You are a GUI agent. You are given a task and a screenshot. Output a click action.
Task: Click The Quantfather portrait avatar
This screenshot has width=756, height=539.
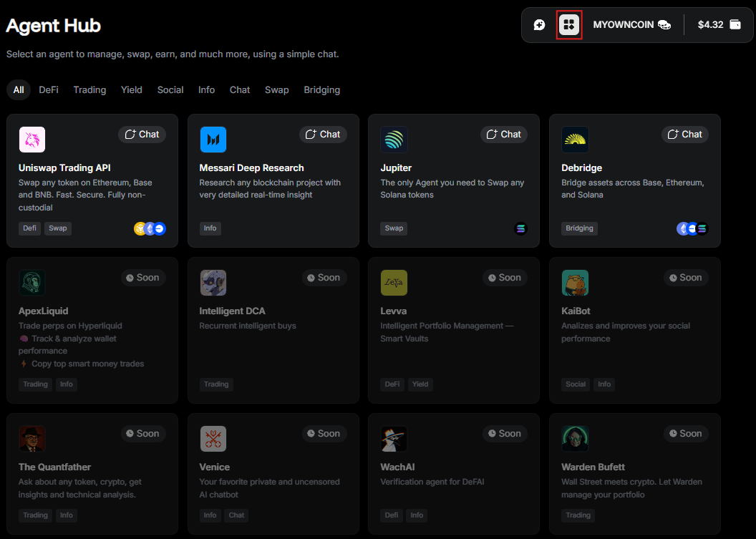31,438
